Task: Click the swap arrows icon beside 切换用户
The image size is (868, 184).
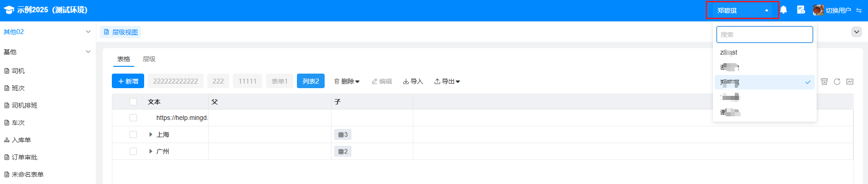Action: pyautogui.click(x=859, y=10)
